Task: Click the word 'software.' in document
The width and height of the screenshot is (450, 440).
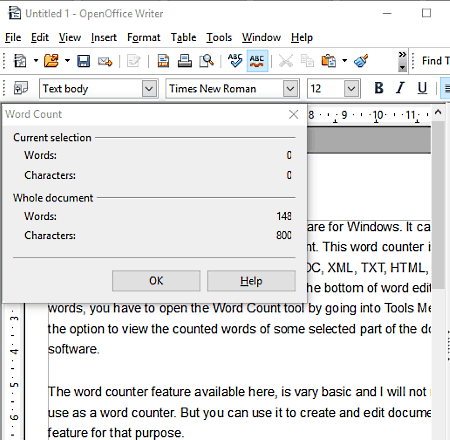Action: 74,349
